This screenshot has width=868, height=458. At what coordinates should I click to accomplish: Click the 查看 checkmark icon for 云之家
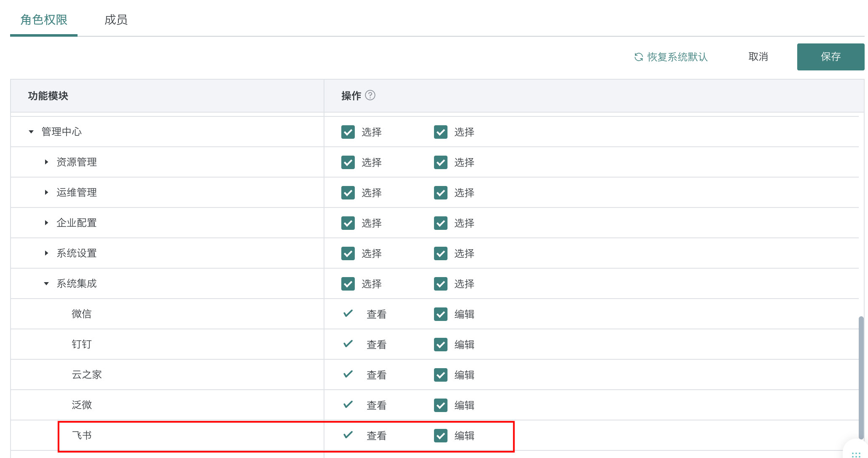click(x=348, y=374)
